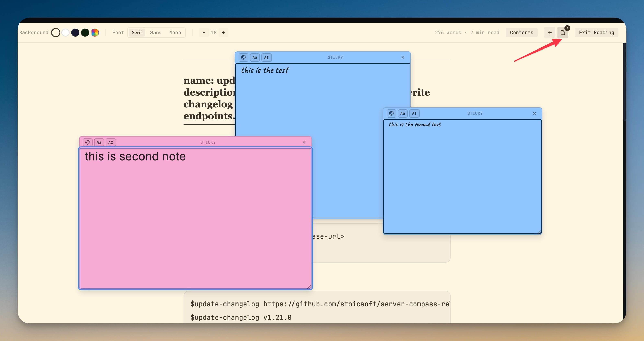Add a new sticky note with plus button

point(550,33)
